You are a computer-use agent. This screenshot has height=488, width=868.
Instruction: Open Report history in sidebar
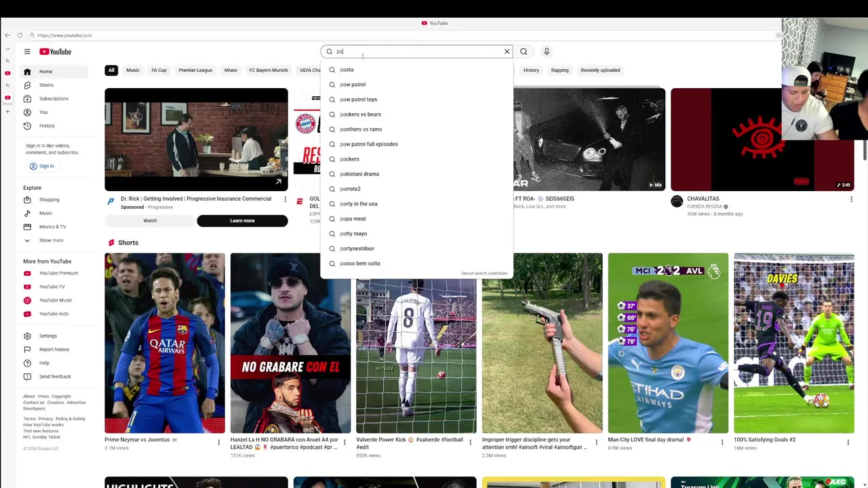[x=54, y=349]
